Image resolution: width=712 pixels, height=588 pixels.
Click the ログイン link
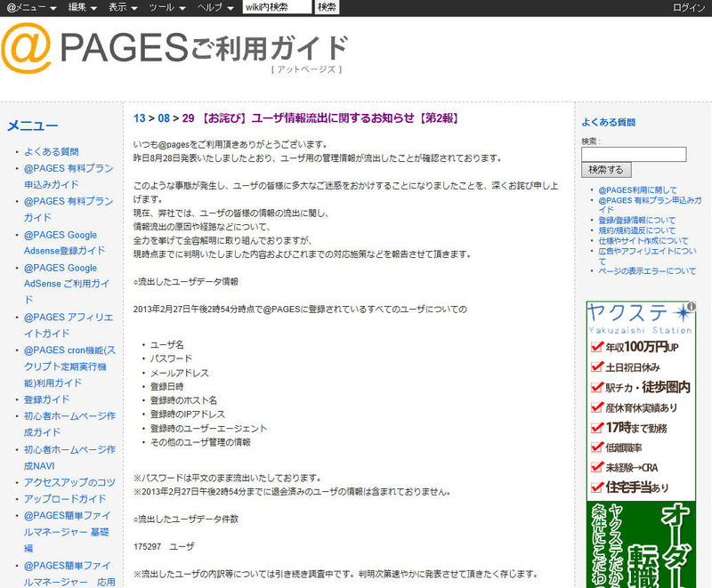pos(689,7)
